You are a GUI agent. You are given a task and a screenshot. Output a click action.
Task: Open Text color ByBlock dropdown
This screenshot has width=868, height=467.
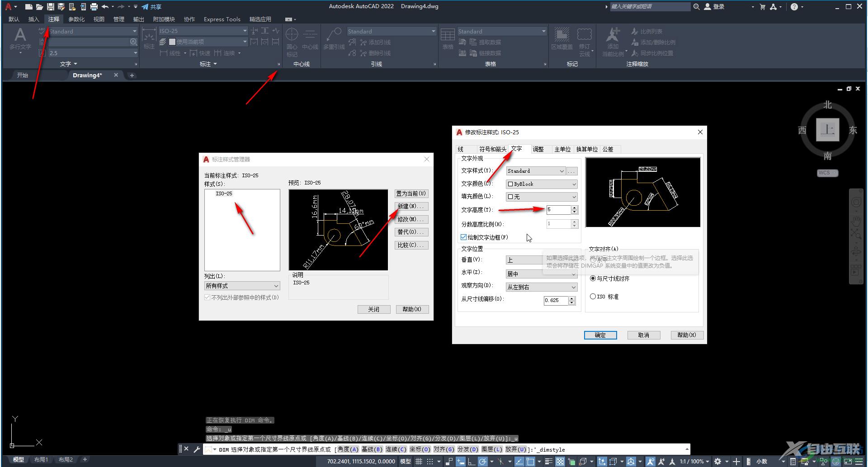point(542,184)
